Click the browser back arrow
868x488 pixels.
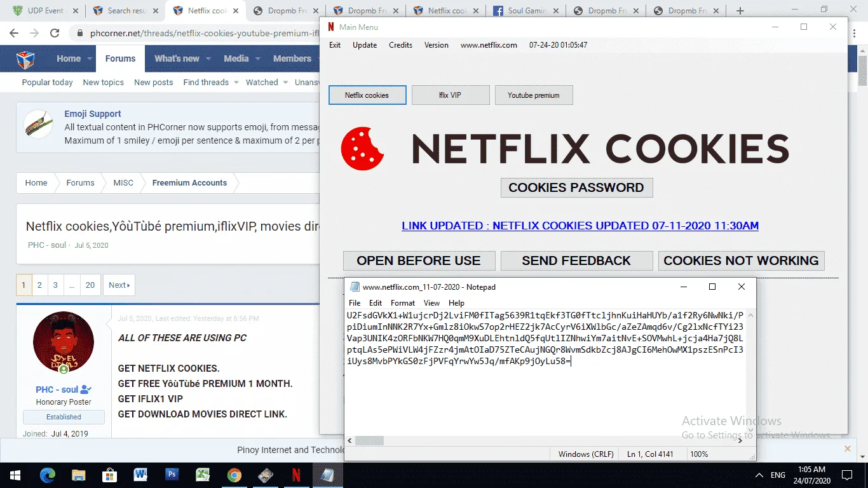[x=14, y=34]
